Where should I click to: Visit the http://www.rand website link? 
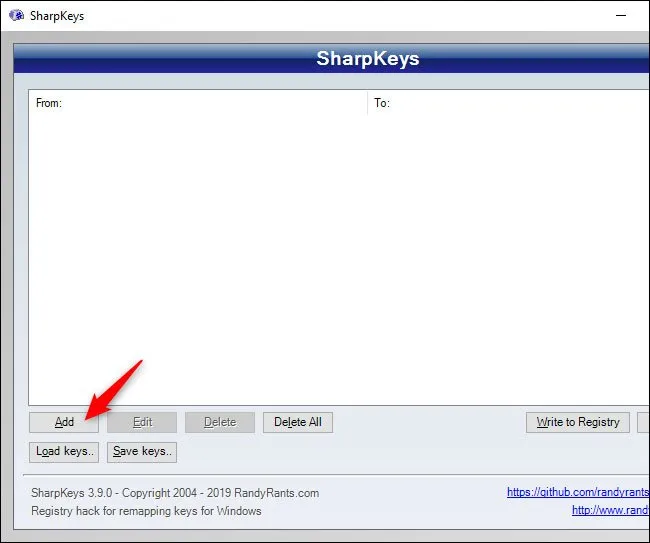point(610,510)
